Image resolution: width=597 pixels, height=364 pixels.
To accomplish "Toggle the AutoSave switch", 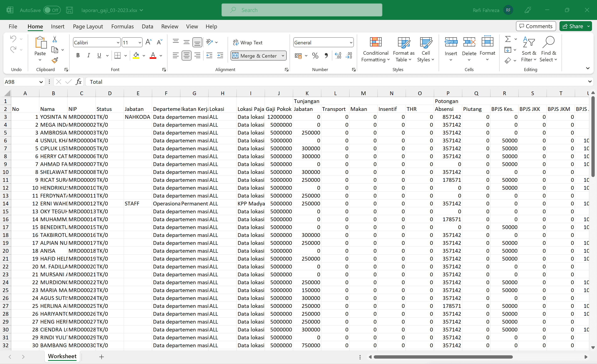I will 52,10.
